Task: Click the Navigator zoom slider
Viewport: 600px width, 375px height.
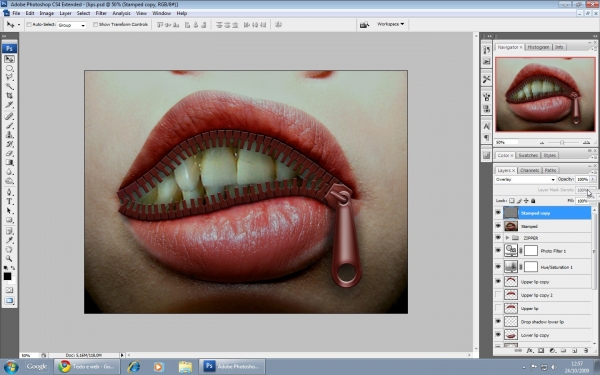Action: (x=562, y=143)
